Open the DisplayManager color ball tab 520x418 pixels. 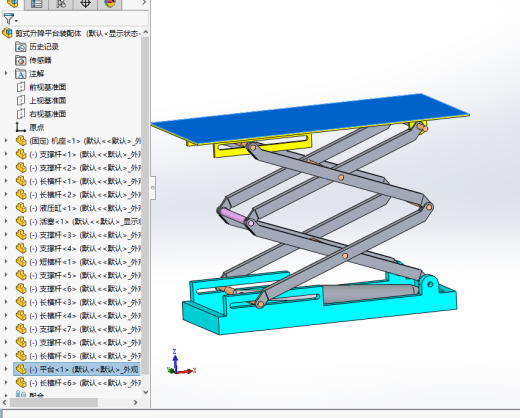tap(110, 4)
